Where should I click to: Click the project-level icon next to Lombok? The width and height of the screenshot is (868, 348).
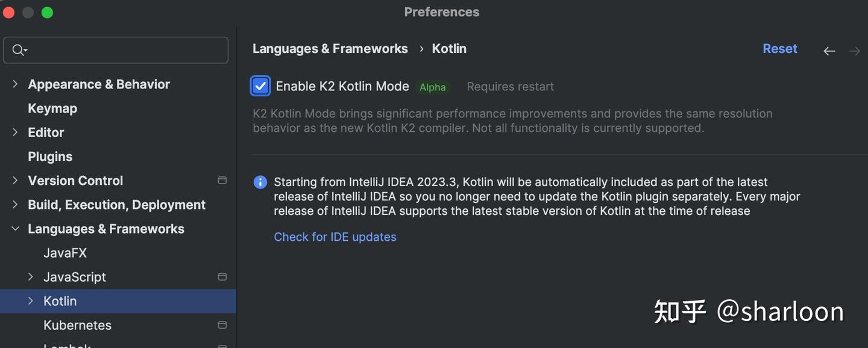pos(222,346)
